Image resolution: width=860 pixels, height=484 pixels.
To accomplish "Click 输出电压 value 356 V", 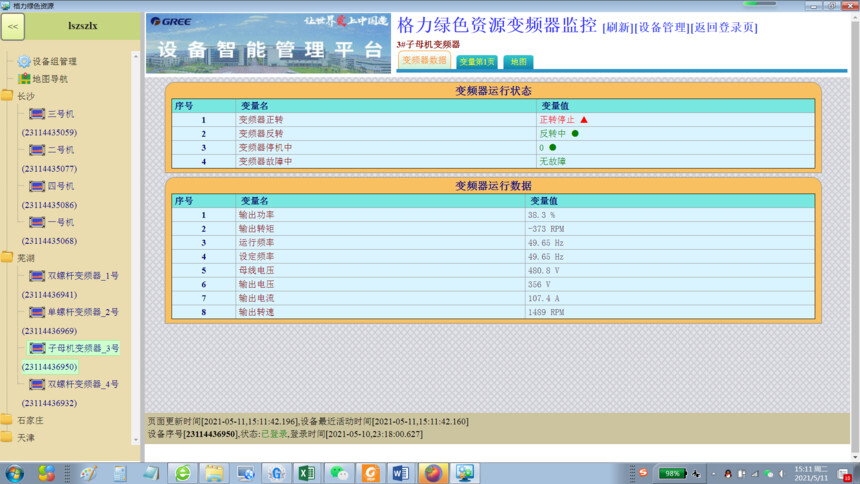I will [539, 284].
